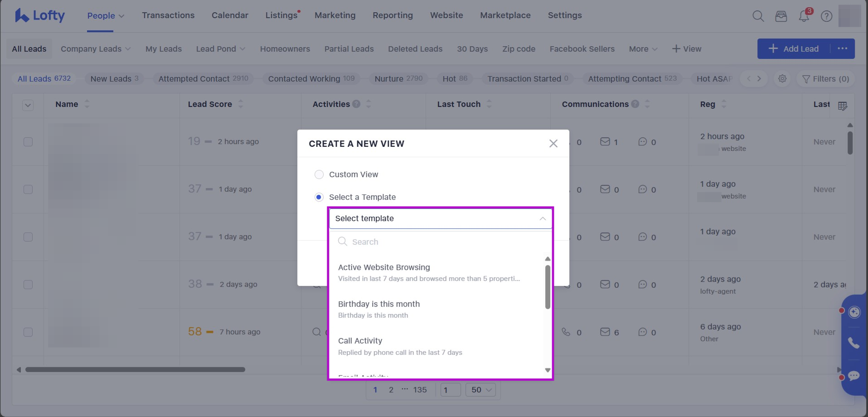Image resolution: width=868 pixels, height=417 pixels.
Task: Open the phone dialer side widget
Action: 854,343
